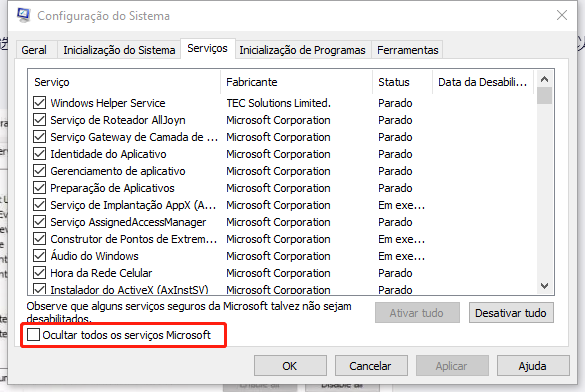Uncheck Construtor de Pontos de Extrem checkbox
The width and height of the screenshot is (585, 392).
[x=40, y=239]
